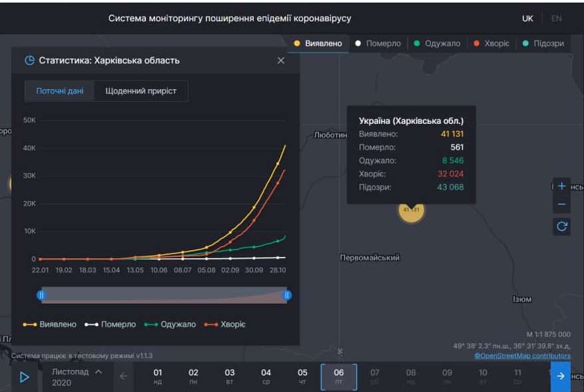Switch to the Щоденний приріст tab

141,91
